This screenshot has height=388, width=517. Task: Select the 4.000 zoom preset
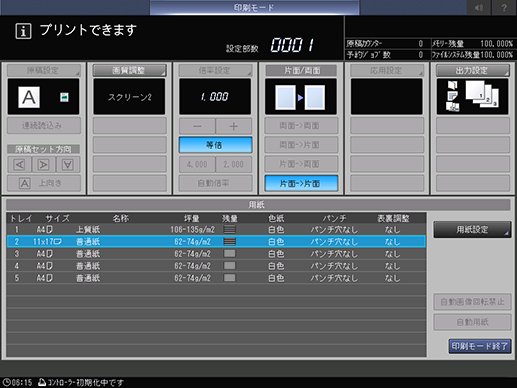(197, 165)
